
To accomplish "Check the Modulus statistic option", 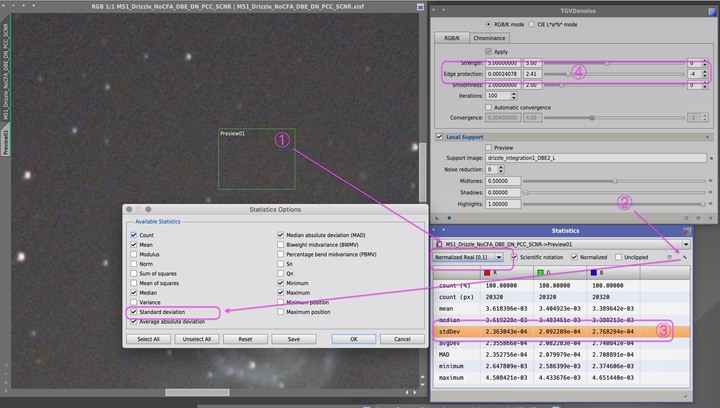I will click(x=134, y=254).
